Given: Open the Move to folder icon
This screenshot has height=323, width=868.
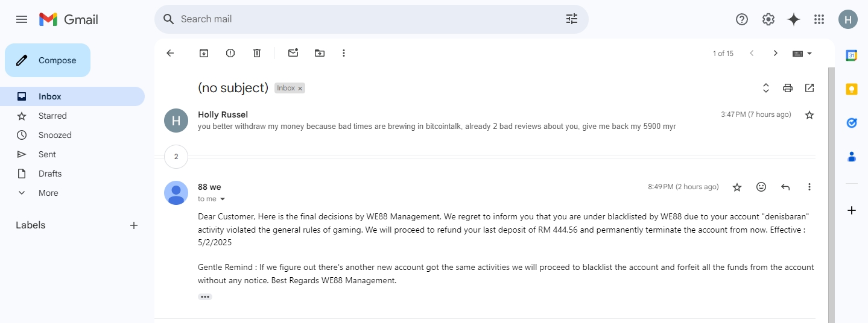Looking at the screenshot, I should pyautogui.click(x=320, y=53).
